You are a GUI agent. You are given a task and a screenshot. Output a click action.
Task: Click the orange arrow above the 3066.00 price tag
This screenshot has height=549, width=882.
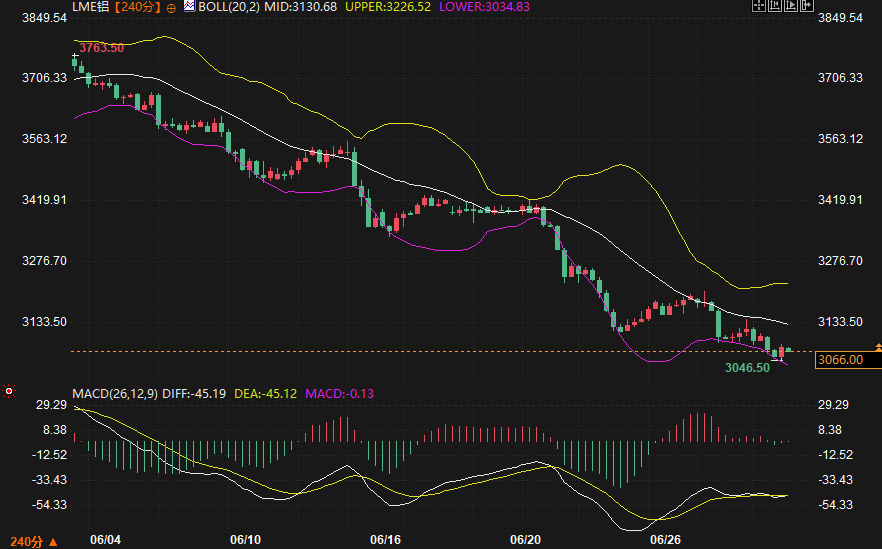pos(878,348)
